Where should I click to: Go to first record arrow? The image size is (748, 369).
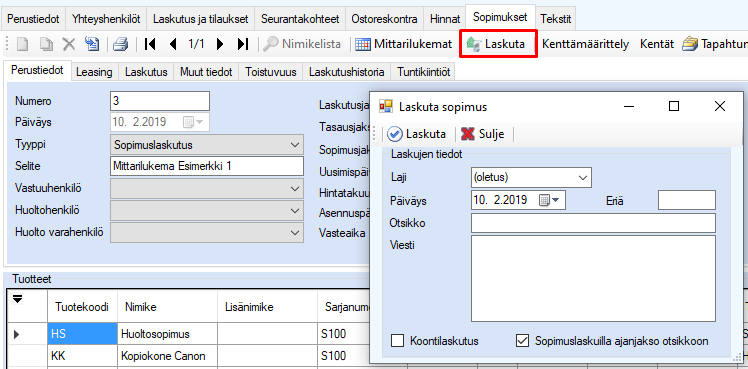click(150, 44)
